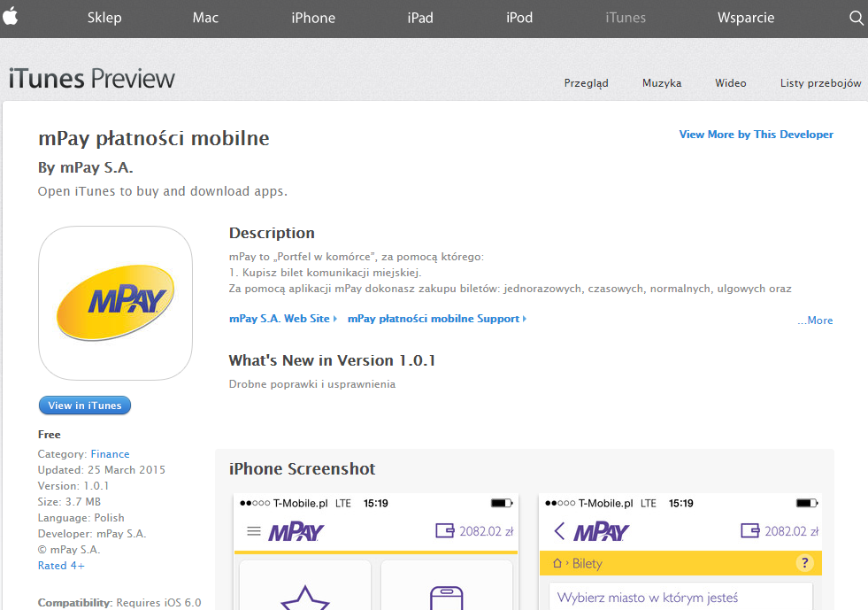
Task: Click the By mPay S.A. text
Action: [x=85, y=167]
